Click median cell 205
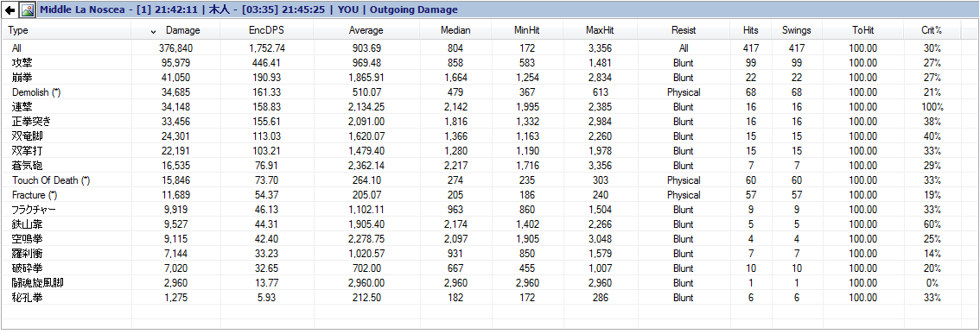 pos(455,195)
